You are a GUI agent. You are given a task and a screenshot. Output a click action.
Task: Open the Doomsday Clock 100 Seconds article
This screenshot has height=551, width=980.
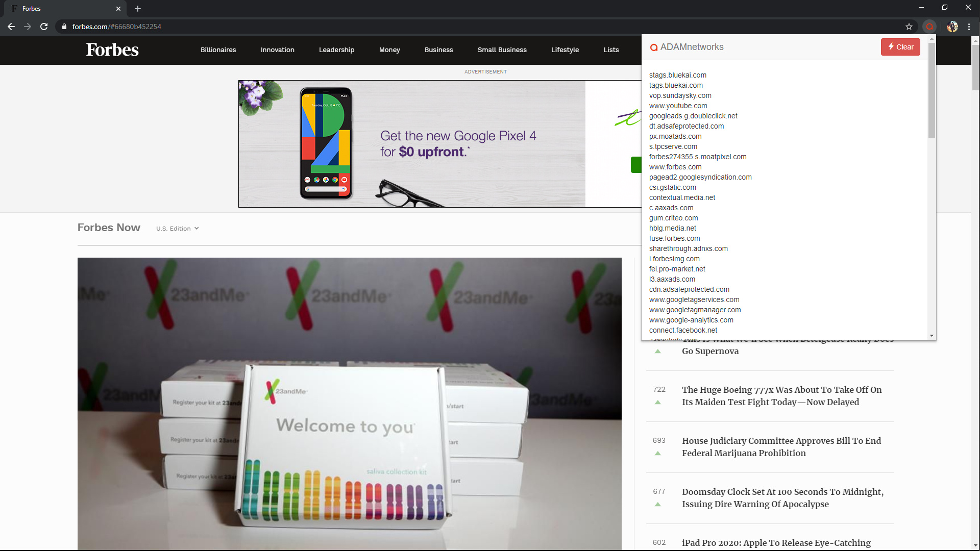782,498
